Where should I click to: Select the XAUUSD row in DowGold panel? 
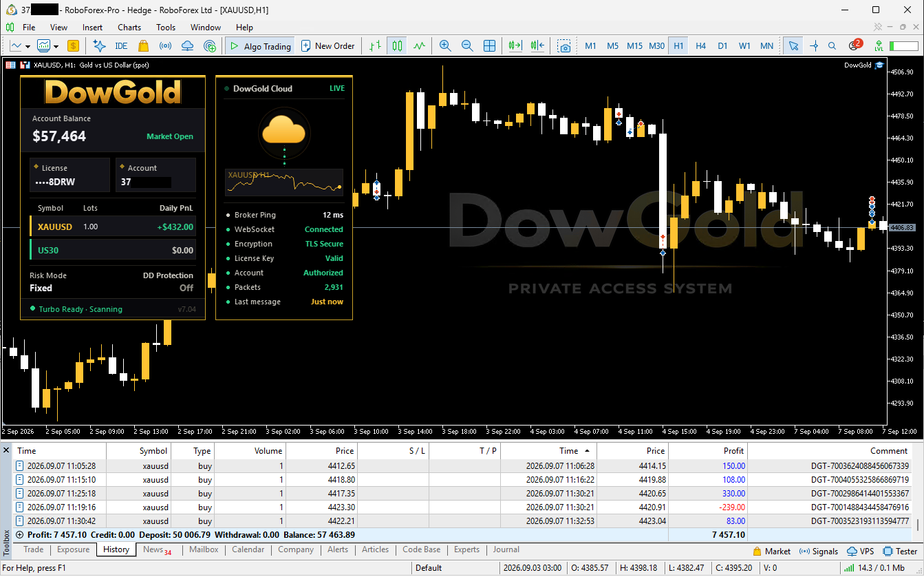(113, 227)
